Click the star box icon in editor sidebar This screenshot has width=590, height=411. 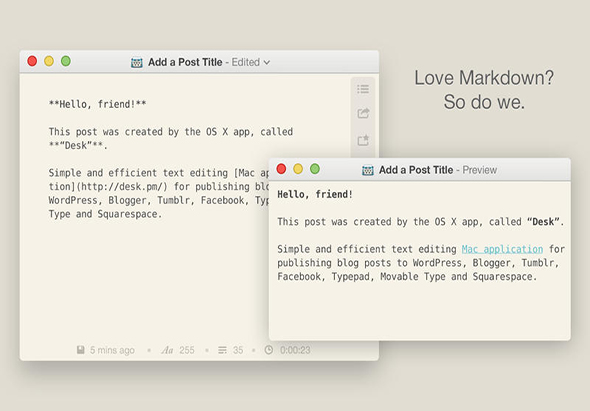click(363, 140)
